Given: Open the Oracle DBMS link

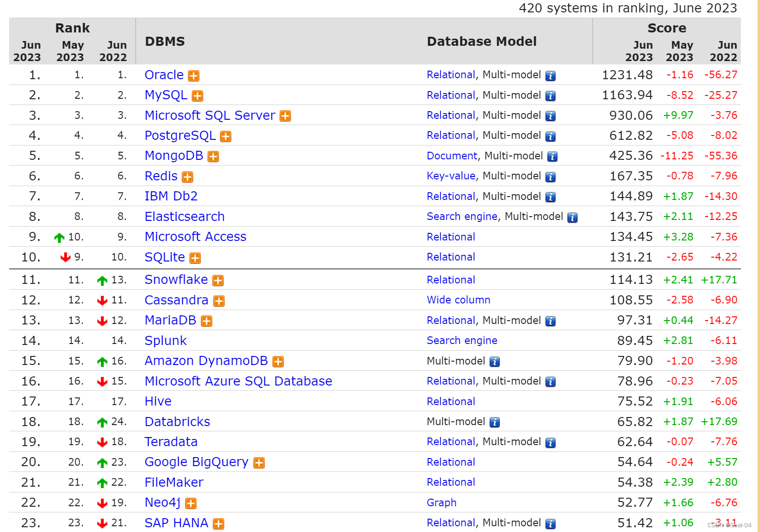Looking at the screenshot, I should [x=164, y=75].
